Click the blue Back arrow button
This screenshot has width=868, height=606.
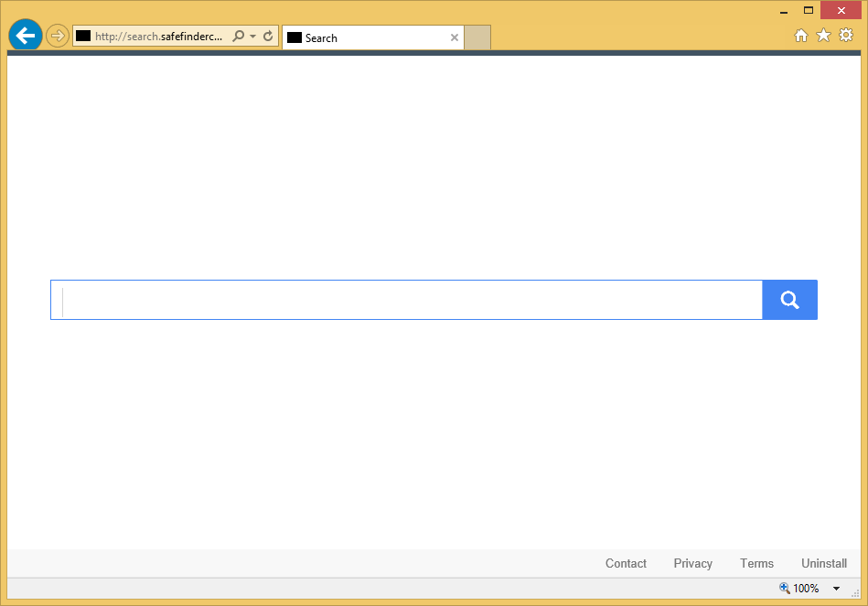click(25, 36)
